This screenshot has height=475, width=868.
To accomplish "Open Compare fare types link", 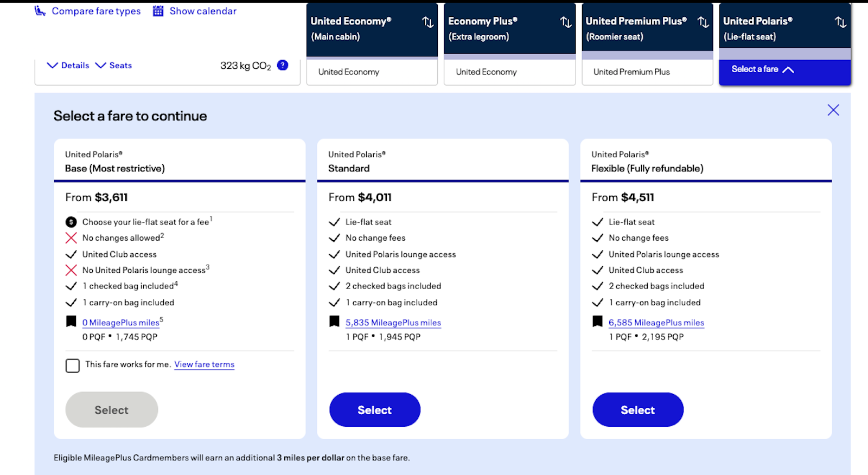I will pos(96,11).
